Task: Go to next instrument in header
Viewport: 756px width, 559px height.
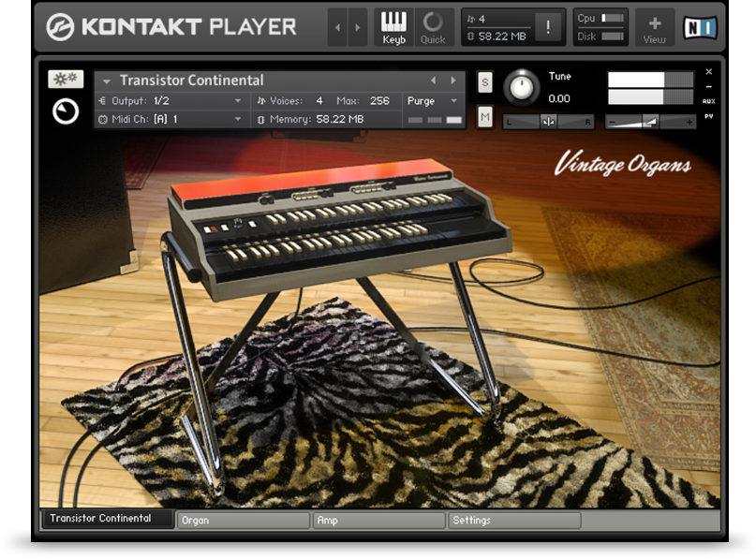Action: (x=357, y=27)
